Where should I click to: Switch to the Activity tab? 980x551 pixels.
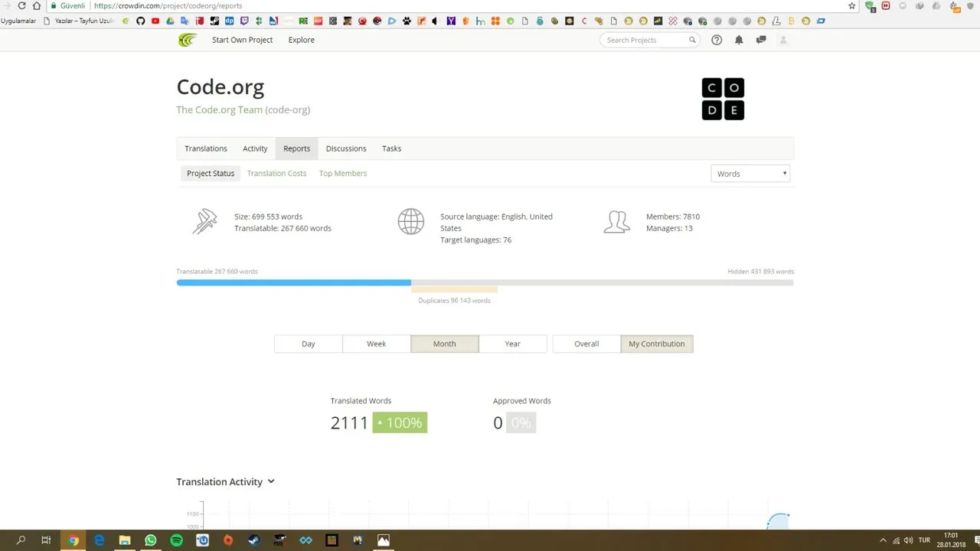point(255,148)
